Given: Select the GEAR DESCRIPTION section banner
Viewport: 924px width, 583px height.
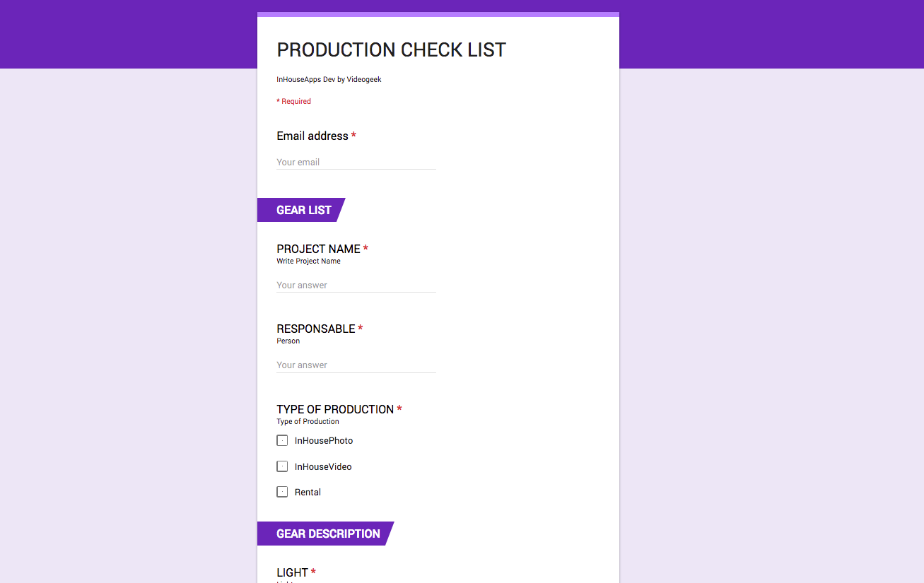Looking at the screenshot, I should pos(328,534).
